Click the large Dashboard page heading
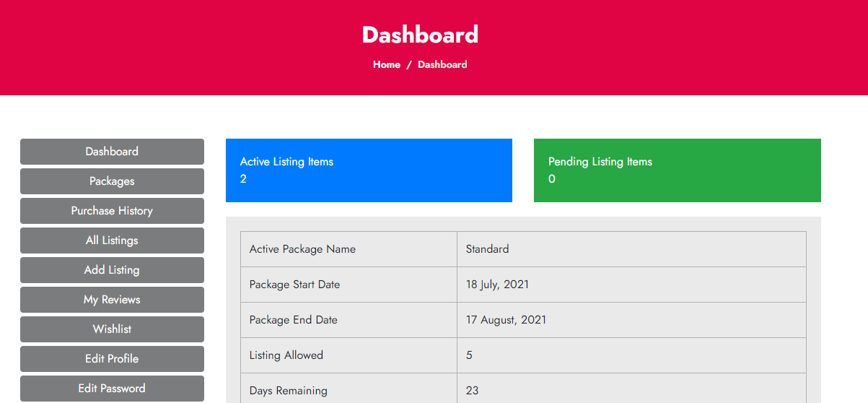The width and height of the screenshot is (868, 403). coord(420,35)
